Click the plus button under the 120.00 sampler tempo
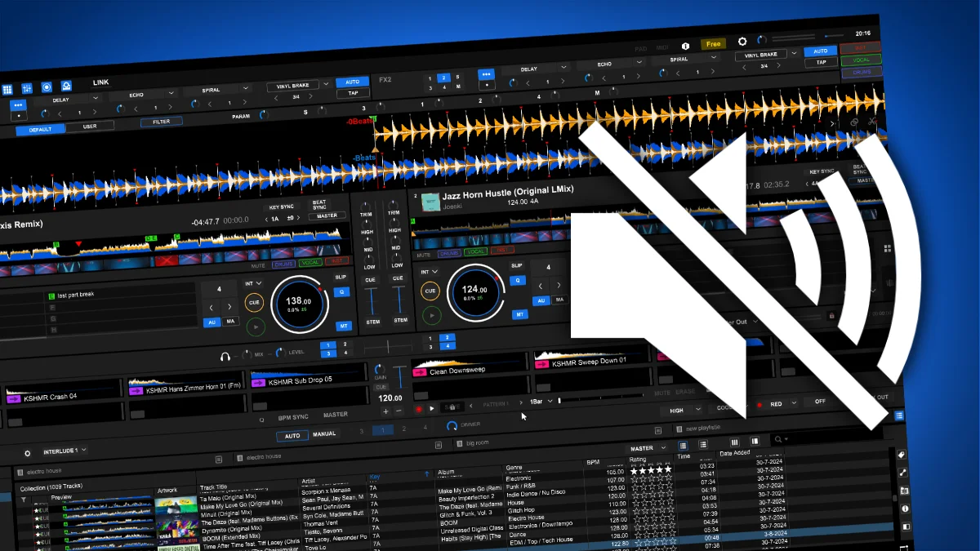980x551 pixels. click(385, 411)
